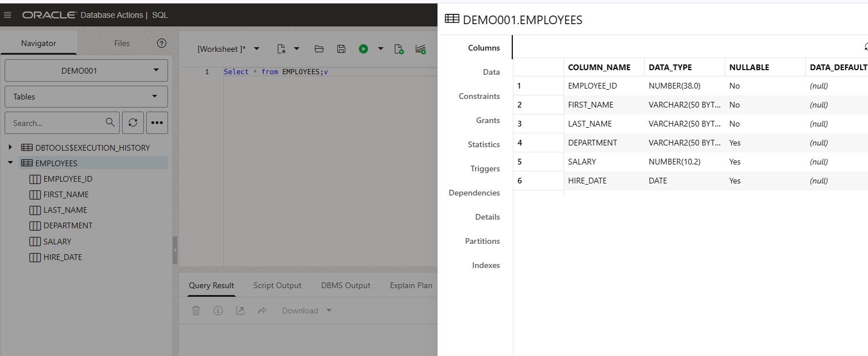Click the Run Script icon
This screenshot has height=356, width=868.
[399, 49]
